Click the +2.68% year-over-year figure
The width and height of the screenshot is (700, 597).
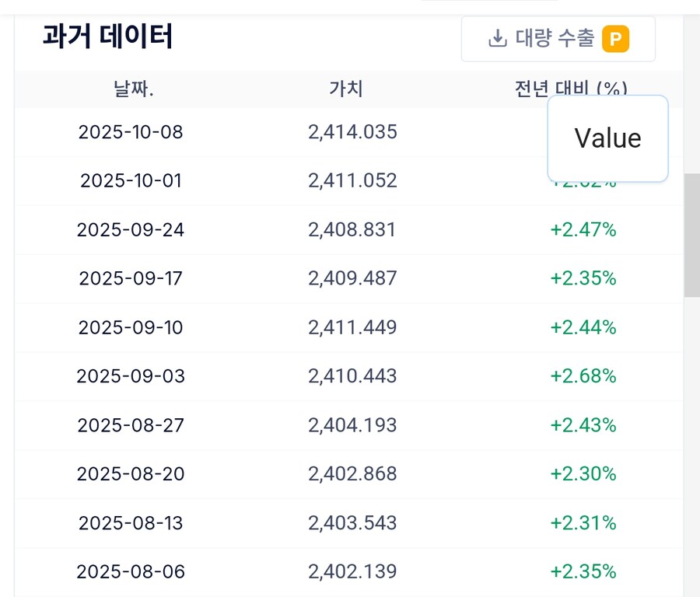[583, 376]
